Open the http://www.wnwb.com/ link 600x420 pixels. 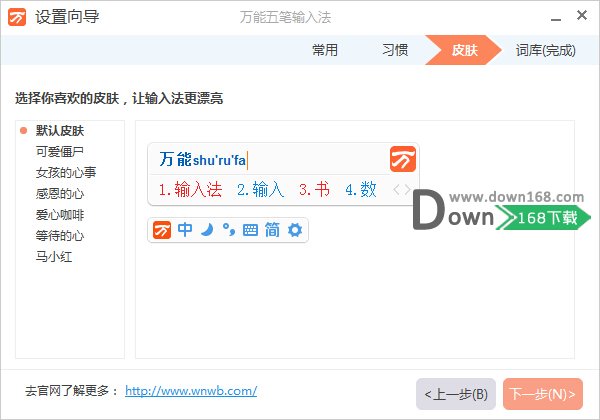(x=191, y=391)
